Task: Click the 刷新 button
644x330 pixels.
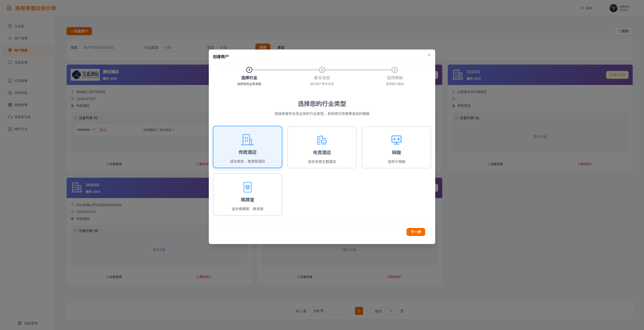Action: pos(624,31)
